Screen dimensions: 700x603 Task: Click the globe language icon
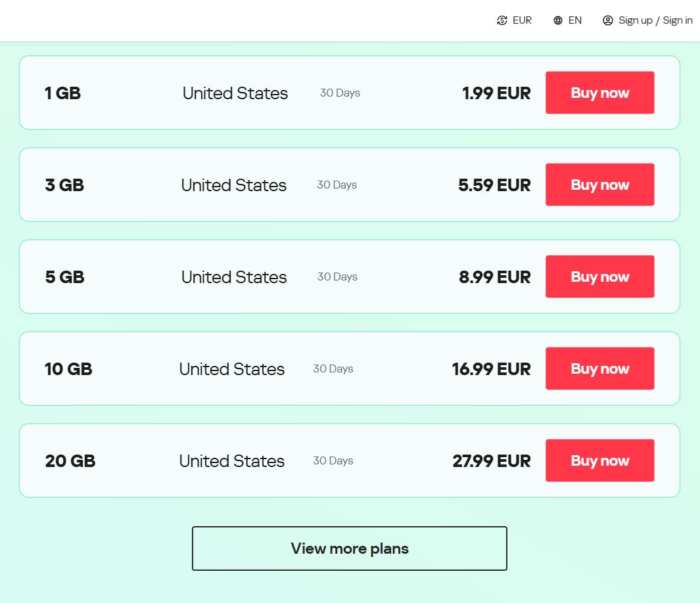click(558, 20)
